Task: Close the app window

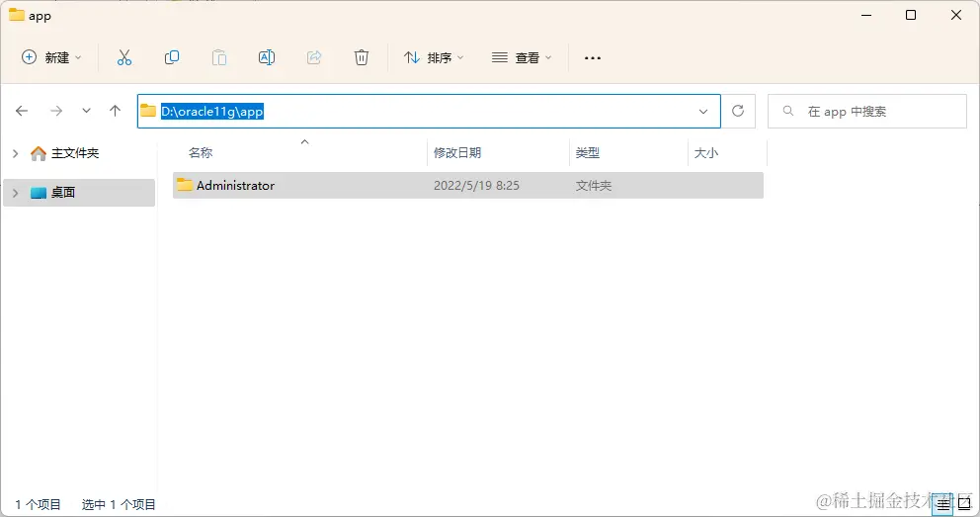Action: pos(956,15)
